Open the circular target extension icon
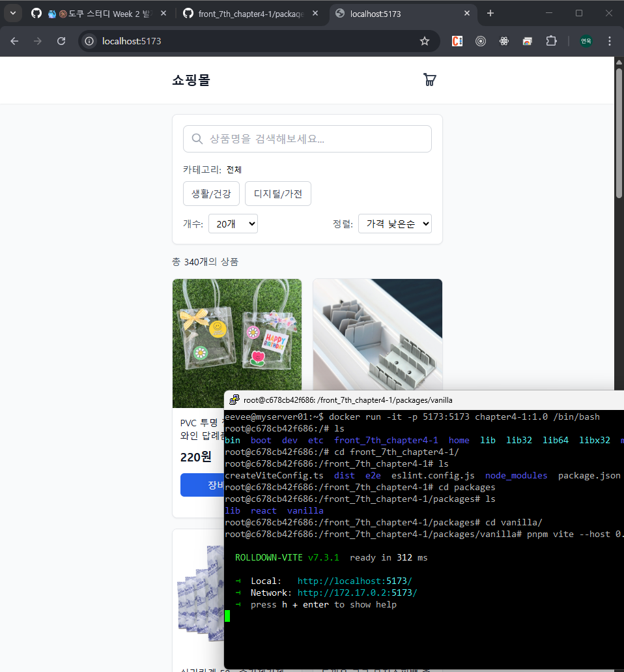This screenshot has height=672, width=624. click(x=481, y=41)
